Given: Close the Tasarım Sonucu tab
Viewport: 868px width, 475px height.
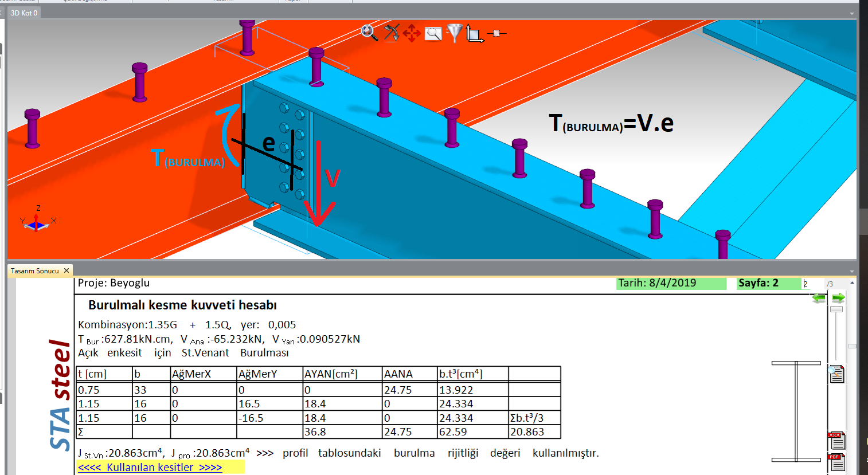Looking at the screenshot, I should pos(67,270).
